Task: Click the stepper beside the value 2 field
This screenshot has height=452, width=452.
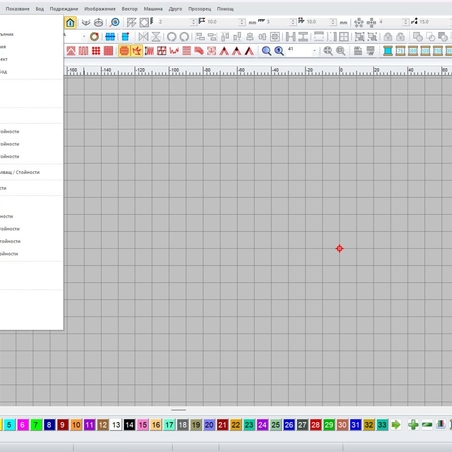Action: pos(194,22)
